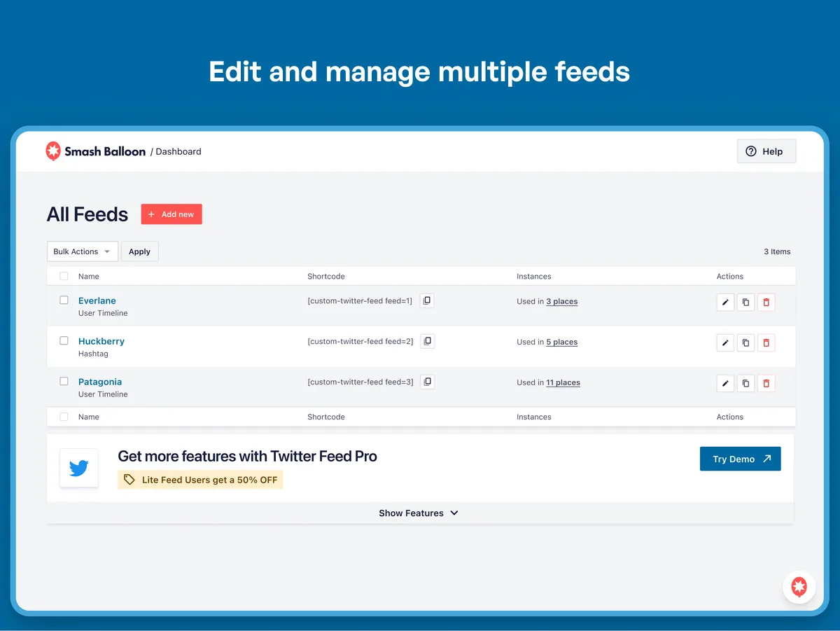The width and height of the screenshot is (840, 631).
Task: Click the Name column header at top
Action: 89,277
